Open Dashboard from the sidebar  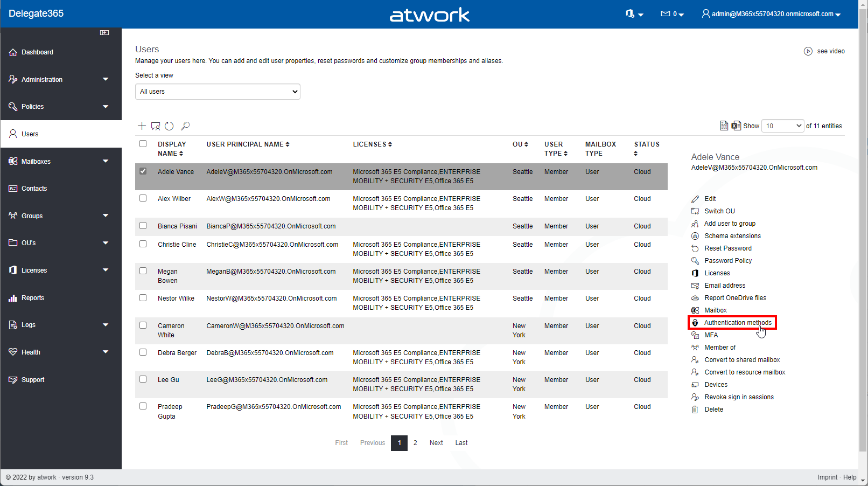pyautogui.click(x=37, y=52)
